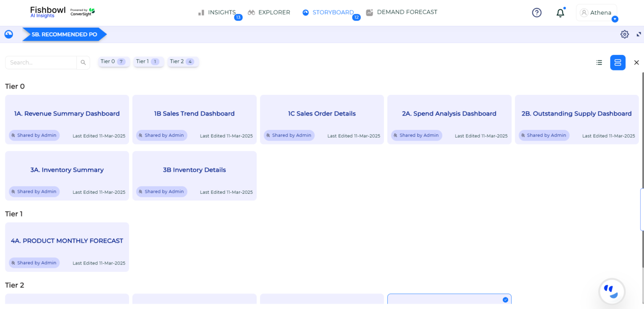Deselect the checked Tier 2 card
The image size is (644, 309).
pos(505,299)
